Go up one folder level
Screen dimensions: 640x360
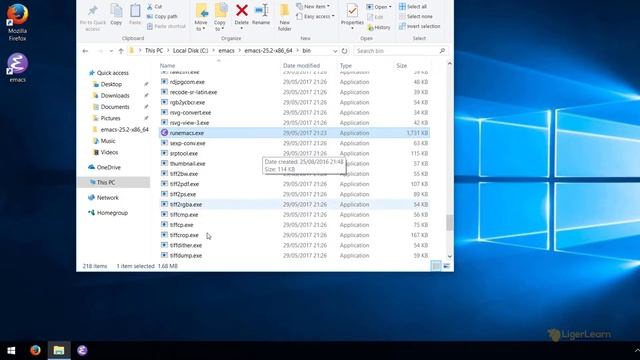121,51
